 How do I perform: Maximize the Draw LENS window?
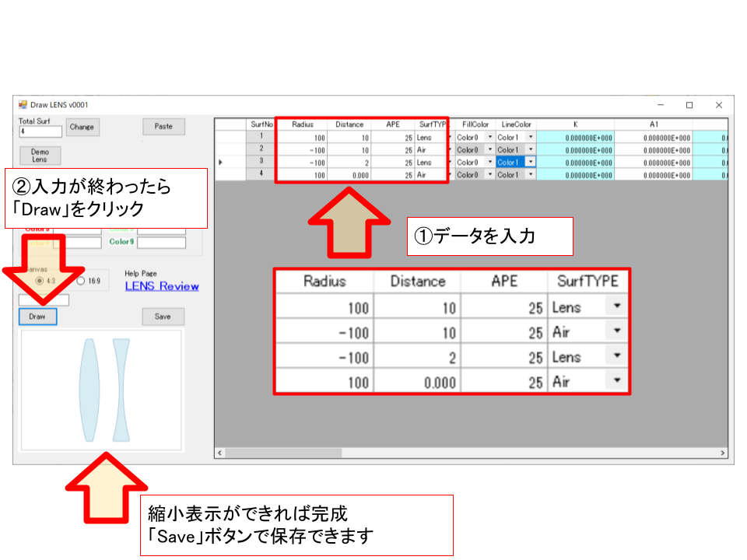click(689, 105)
